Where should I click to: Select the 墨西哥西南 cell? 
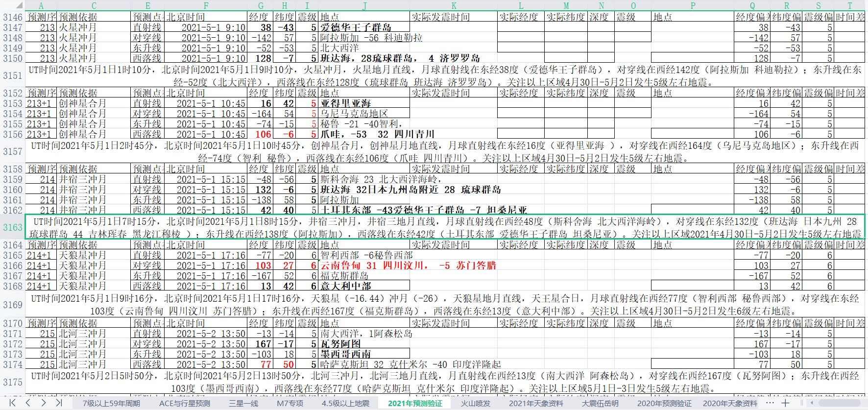click(364, 354)
